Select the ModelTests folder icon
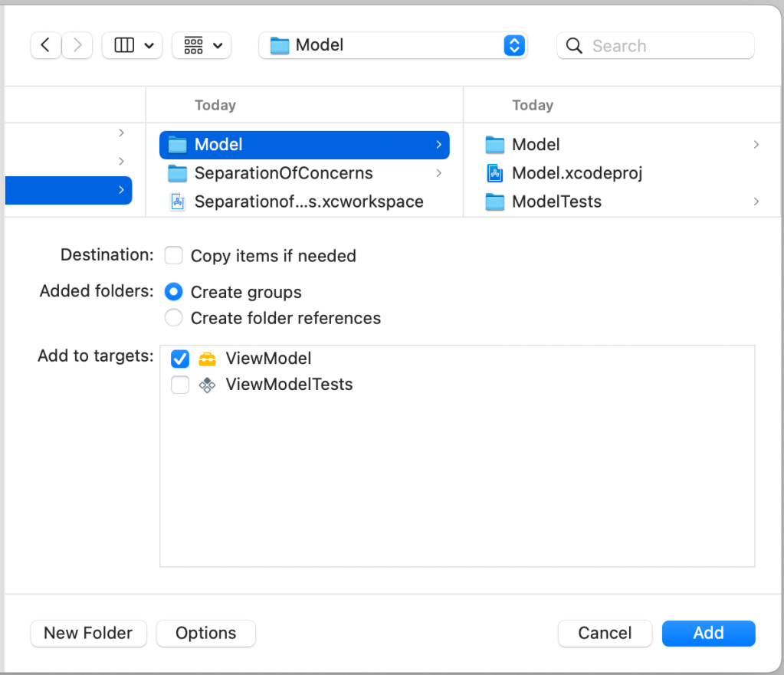 coord(495,202)
